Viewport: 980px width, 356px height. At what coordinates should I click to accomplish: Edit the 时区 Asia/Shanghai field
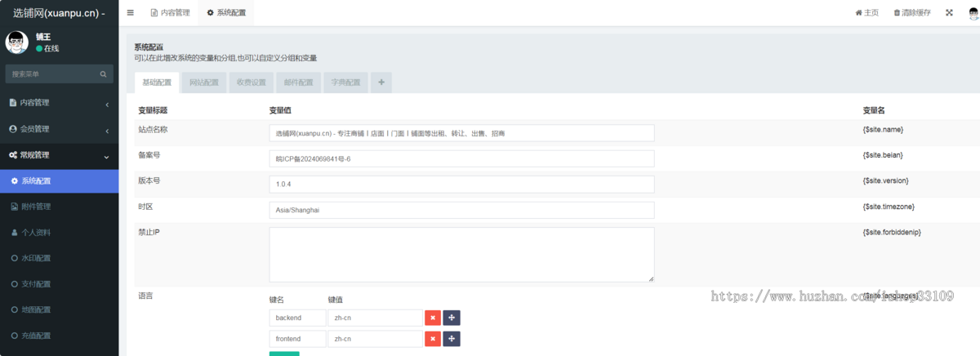(461, 210)
